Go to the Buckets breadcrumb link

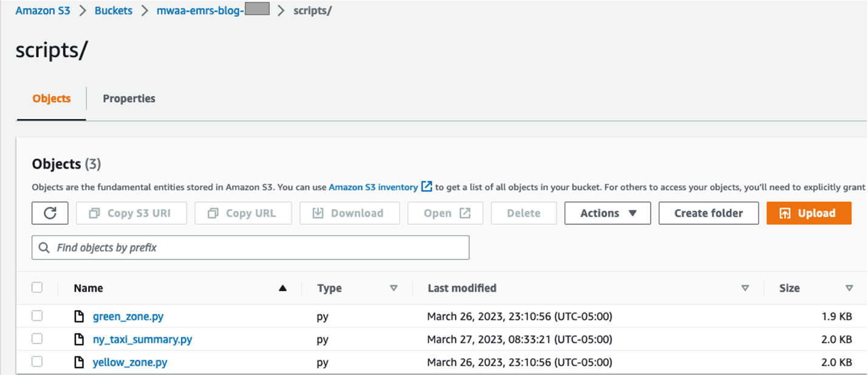coord(113,11)
